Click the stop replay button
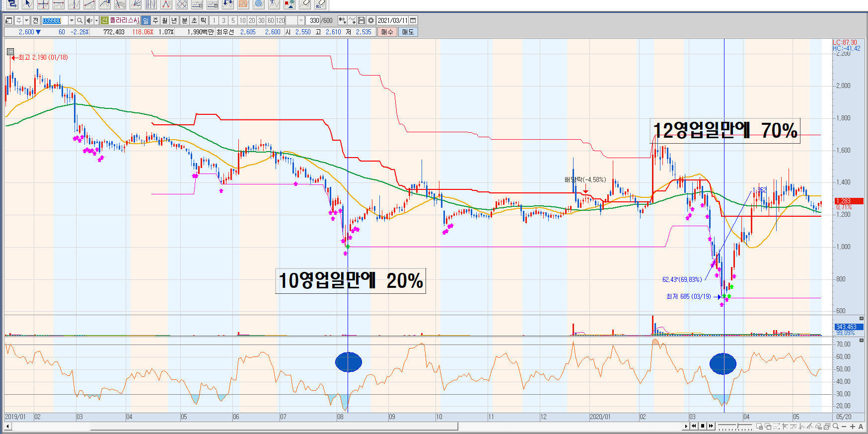Image resolution: width=868 pixels, height=434 pixels. pyautogui.click(x=702, y=426)
